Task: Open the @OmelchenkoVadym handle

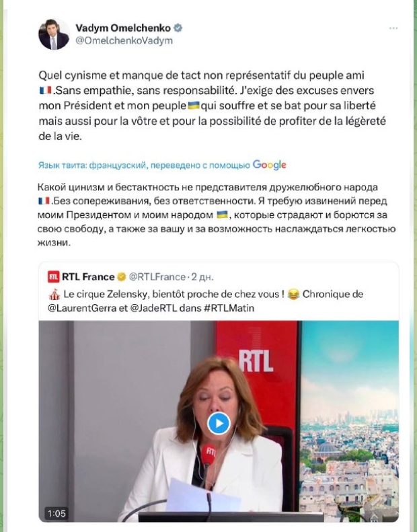Action: [x=124, y=41]
